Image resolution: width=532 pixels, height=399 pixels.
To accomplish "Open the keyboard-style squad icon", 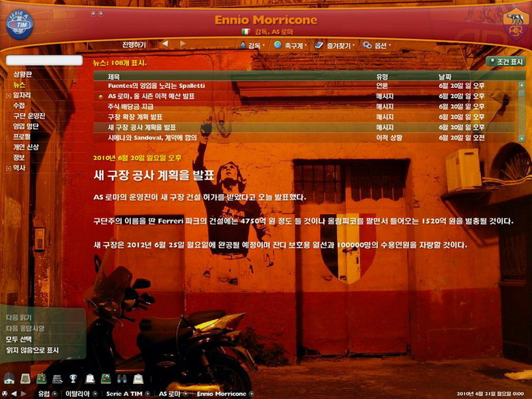I will click(x=57, y=379).
